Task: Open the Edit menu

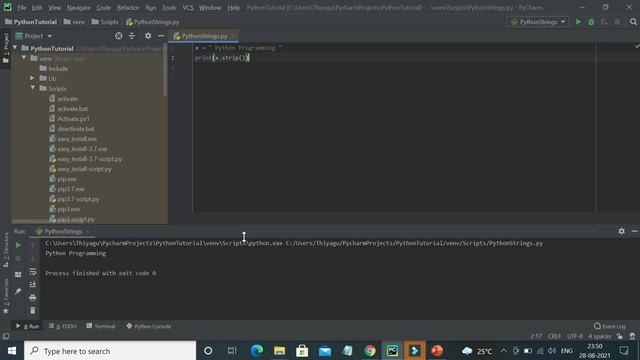Action: click(x=37, y=8)
